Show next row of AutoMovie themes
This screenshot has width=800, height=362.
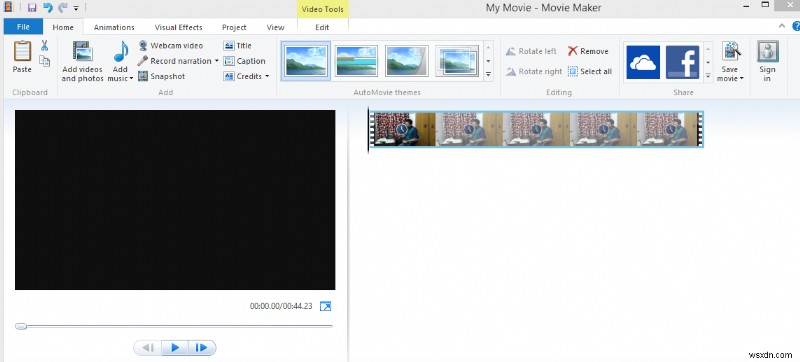[488, 61]
